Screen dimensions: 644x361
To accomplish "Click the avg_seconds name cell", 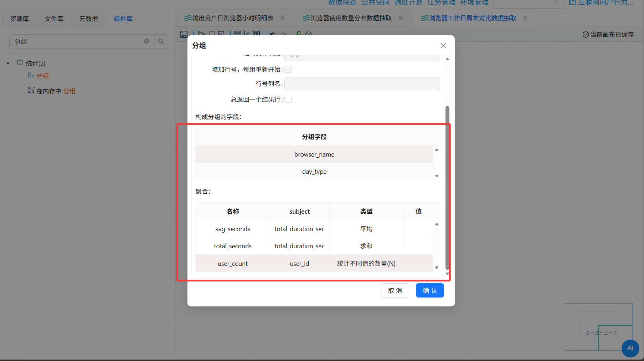I will pyautogui.click(x=233, y=229).
